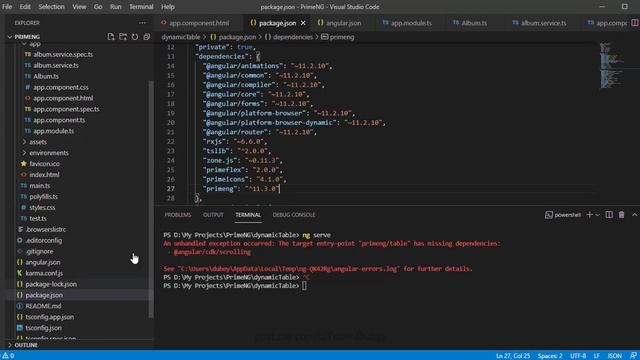
Task: Click the dynamicTable breadcrumb
Action: point(181,37)
